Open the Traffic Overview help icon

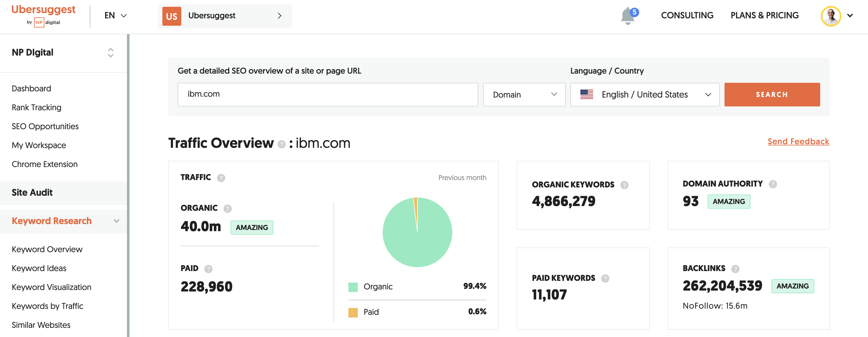pos(282,144)
